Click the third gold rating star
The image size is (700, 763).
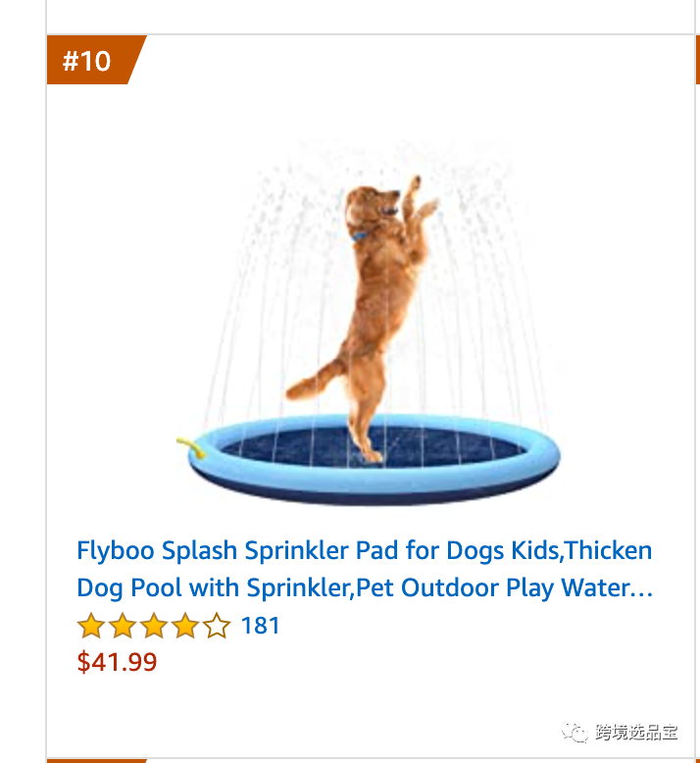(x=154, y=626)
